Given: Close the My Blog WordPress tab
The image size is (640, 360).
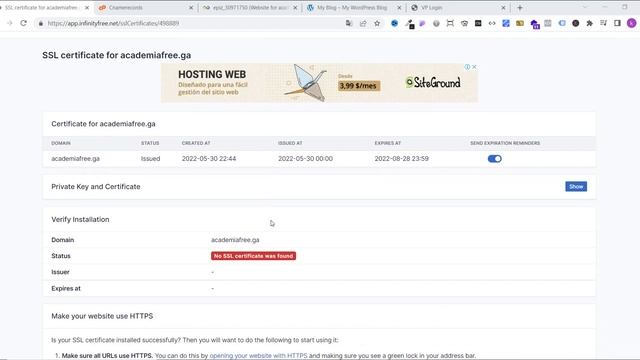Looking at the screenshot, I should (399, 8).
